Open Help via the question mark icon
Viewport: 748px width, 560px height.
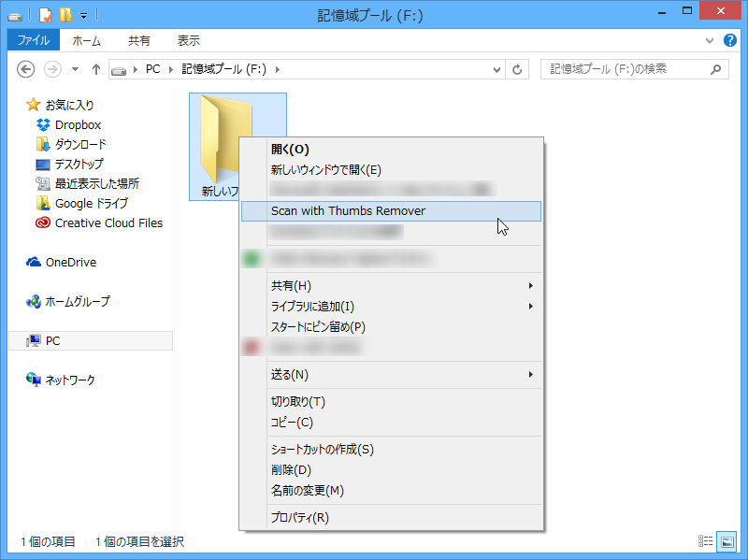point(730,40)
